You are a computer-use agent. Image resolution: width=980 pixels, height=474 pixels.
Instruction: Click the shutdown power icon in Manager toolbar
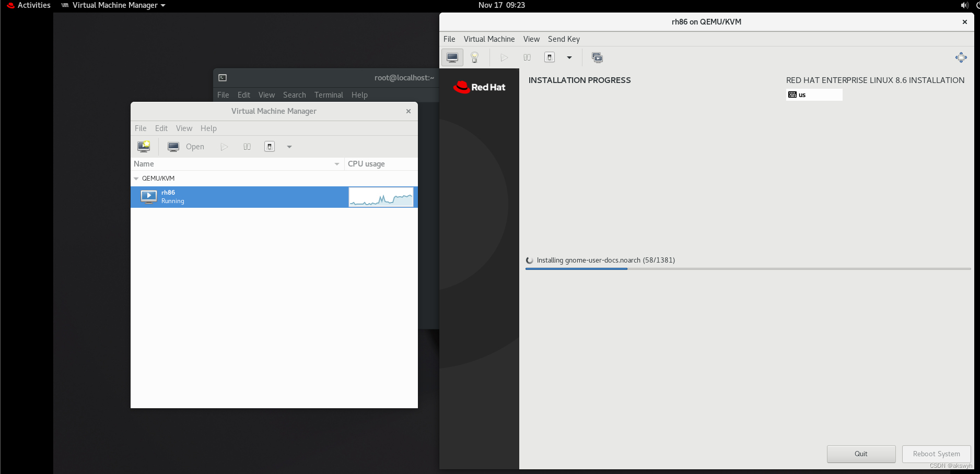(270, 147)
